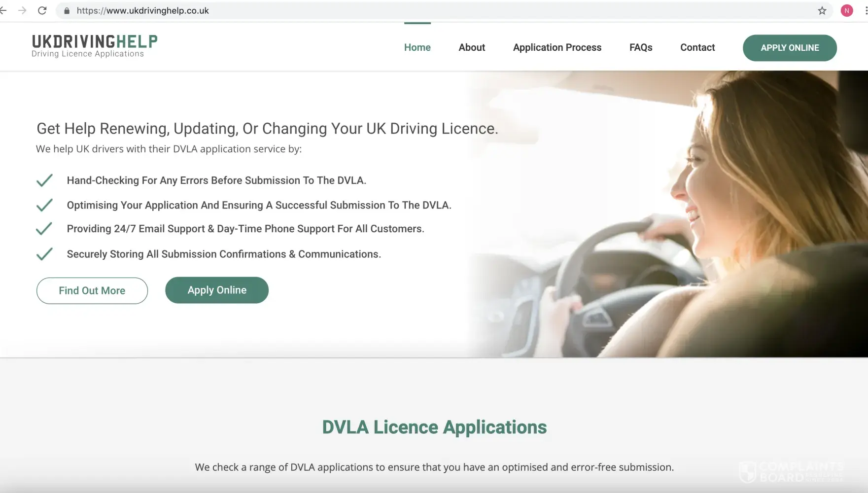The image size is (868, 493).
Task: Navigate to the Contact page
Action: 697,47
